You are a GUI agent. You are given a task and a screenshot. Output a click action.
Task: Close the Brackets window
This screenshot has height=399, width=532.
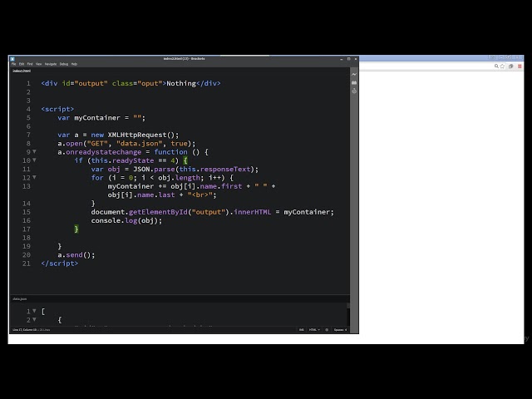pos(356,59)
